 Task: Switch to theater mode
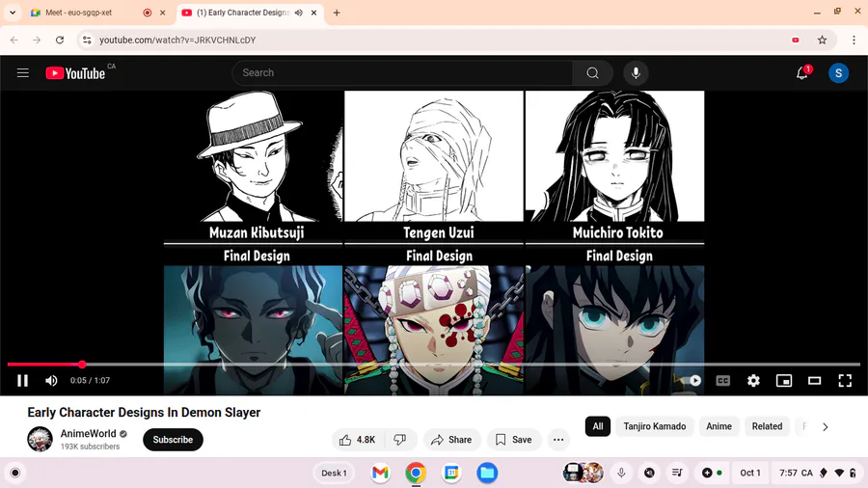[x=814, y=381]
